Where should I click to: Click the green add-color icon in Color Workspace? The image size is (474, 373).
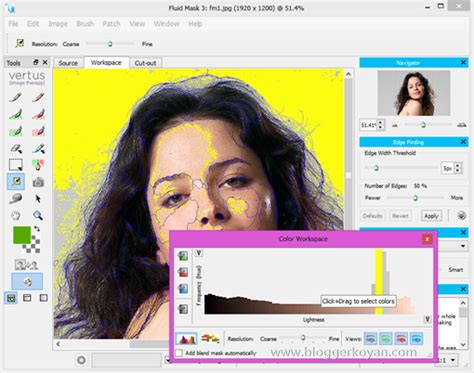pos(183,256)
